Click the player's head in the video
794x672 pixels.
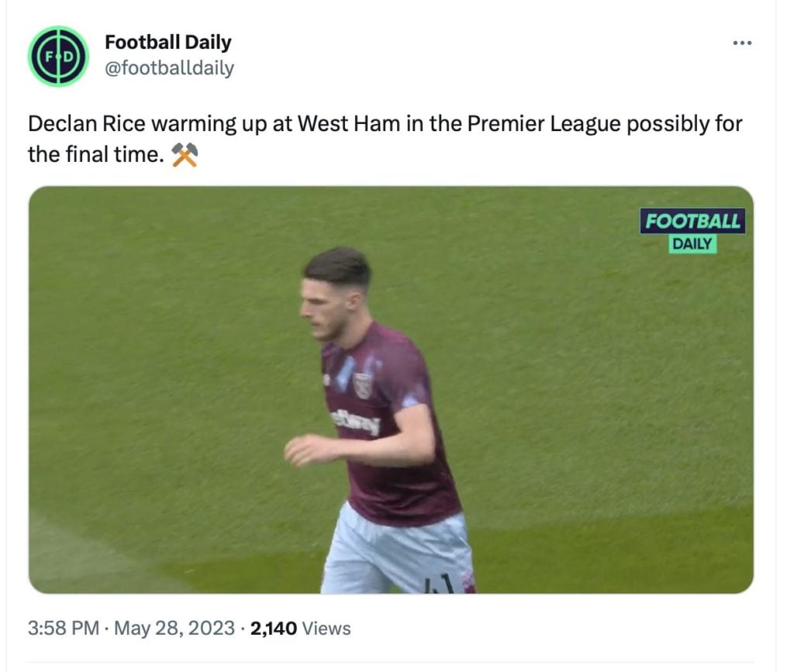tap(335, 291)
